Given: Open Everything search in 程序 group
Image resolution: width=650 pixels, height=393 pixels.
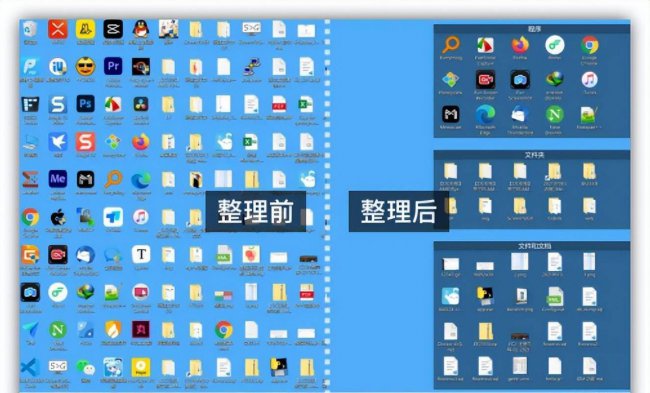Looking at the screenshot, I should point(451,44).
